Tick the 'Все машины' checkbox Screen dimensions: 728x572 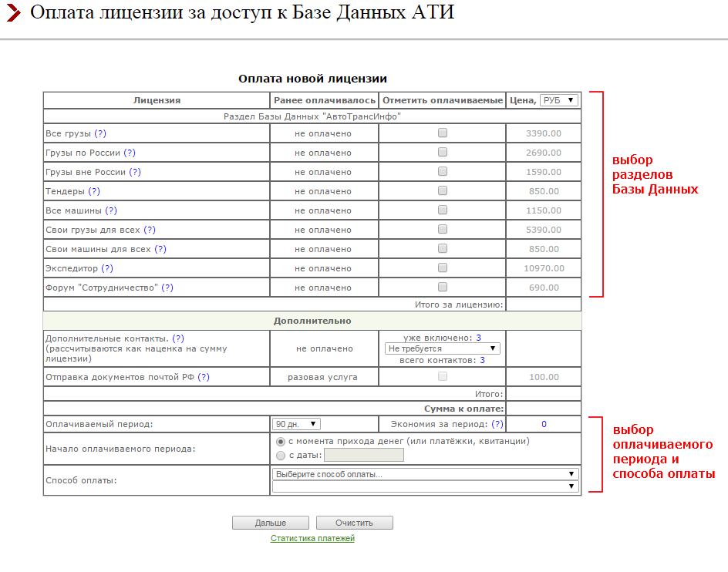point(443,210)
